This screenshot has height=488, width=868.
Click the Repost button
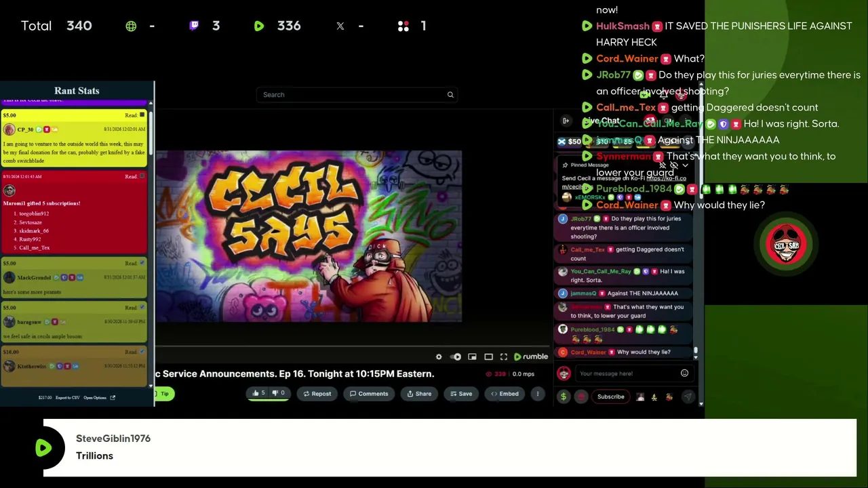317,394
